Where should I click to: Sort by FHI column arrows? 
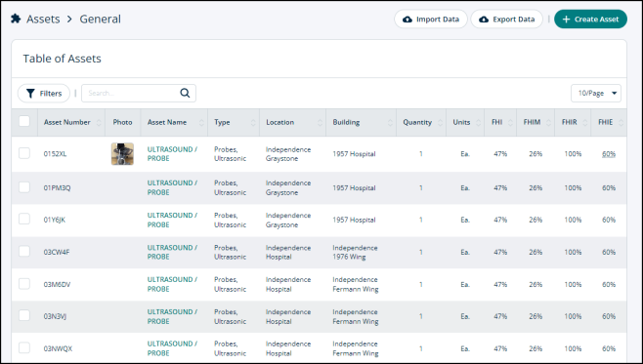[x=510, y=122]
